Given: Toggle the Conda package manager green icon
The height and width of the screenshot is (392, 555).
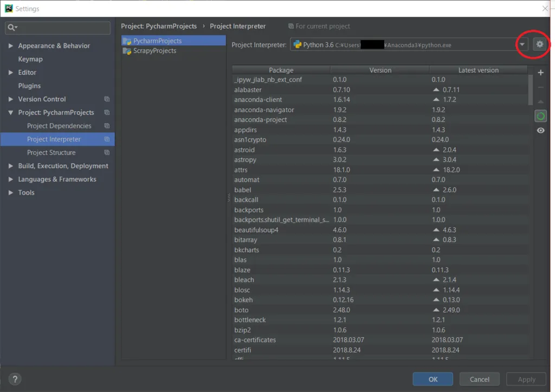Looking at the screenshot, I should [540, 116].
